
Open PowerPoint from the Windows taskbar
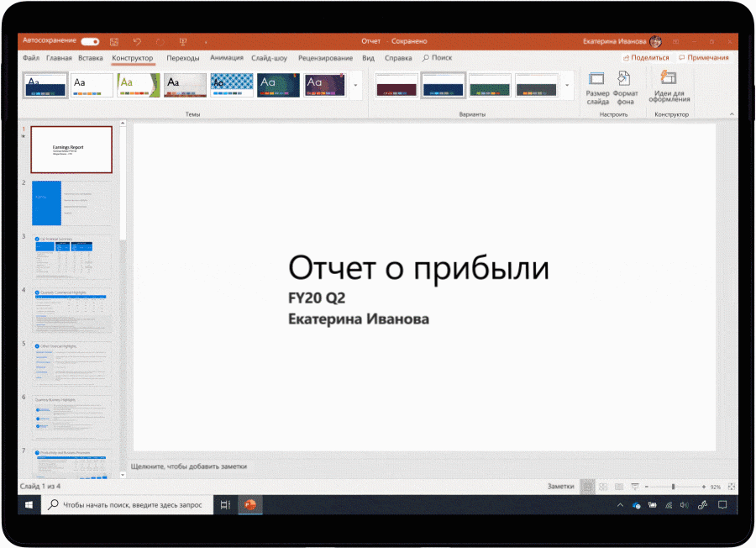[249, 504]
